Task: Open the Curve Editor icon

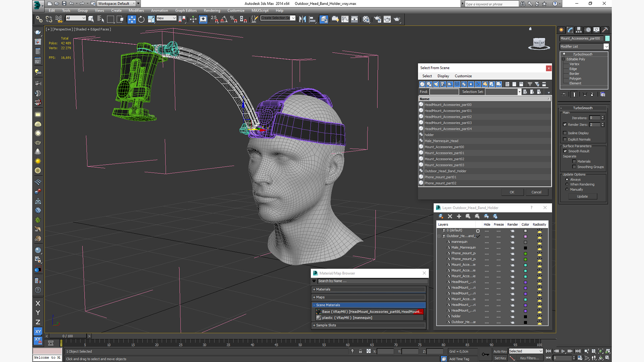Action: tap(345, 19)
